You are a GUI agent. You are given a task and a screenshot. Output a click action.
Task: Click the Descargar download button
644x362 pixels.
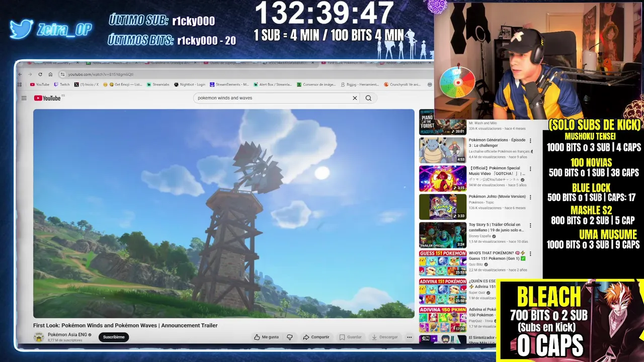pos(384,337)
